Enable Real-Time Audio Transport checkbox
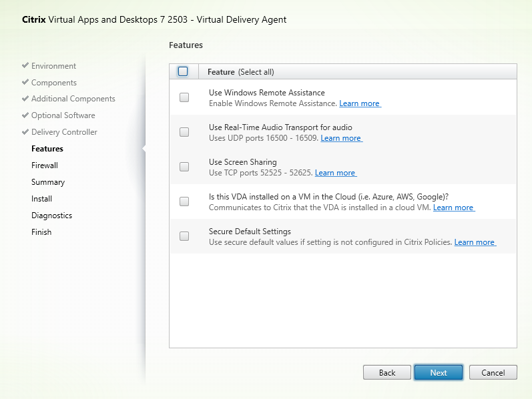Screen dimensions: 532x399 [x=184, y=132]
